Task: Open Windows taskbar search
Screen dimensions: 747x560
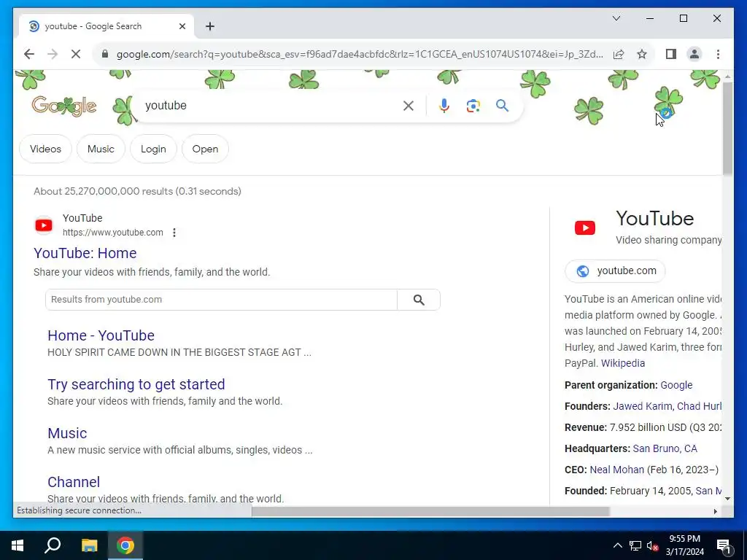Action: (x=53, y=545)
